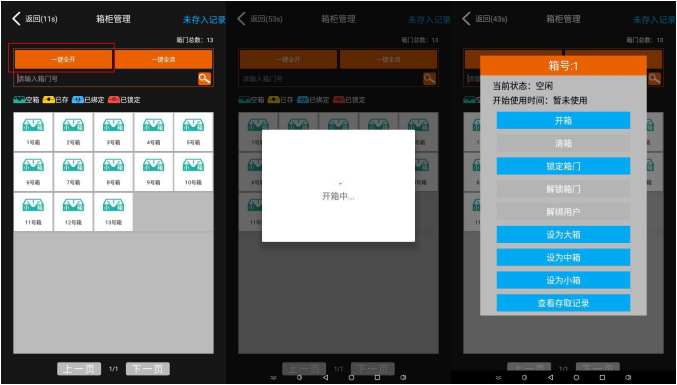This screenshot has height=385, width=677.
Task: Click the 一键全清 button in left screen
Action: click(x=163, y=60)
